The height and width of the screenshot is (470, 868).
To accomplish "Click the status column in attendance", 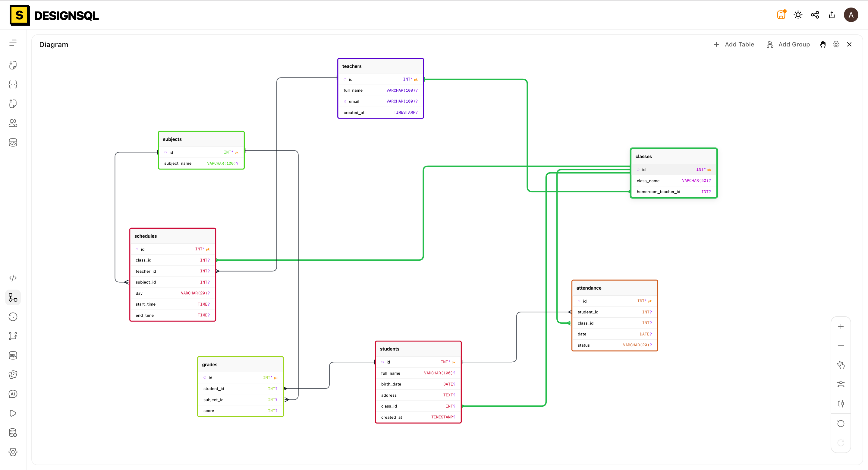I will click(615, 345).
